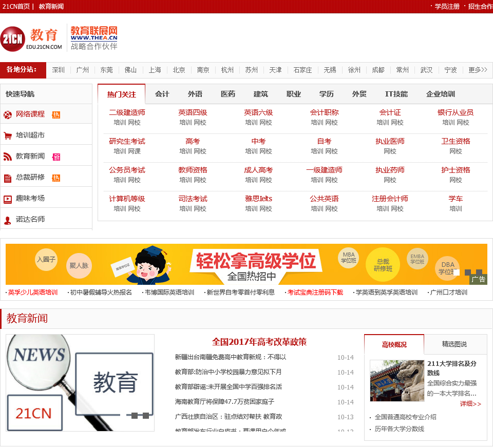Open the 医药 tab
The width and height of the screenshot is (493, 448).
coord(227,94)
